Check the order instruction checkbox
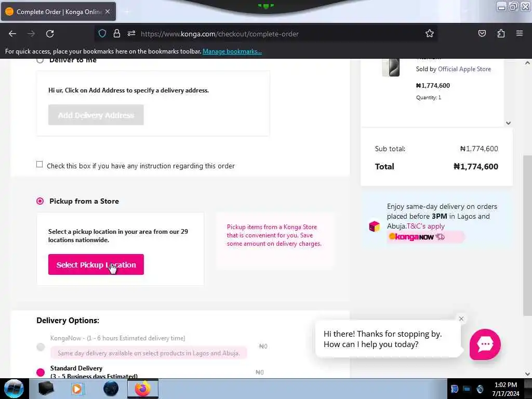This screenshot has height=399, width=532. 39,165
